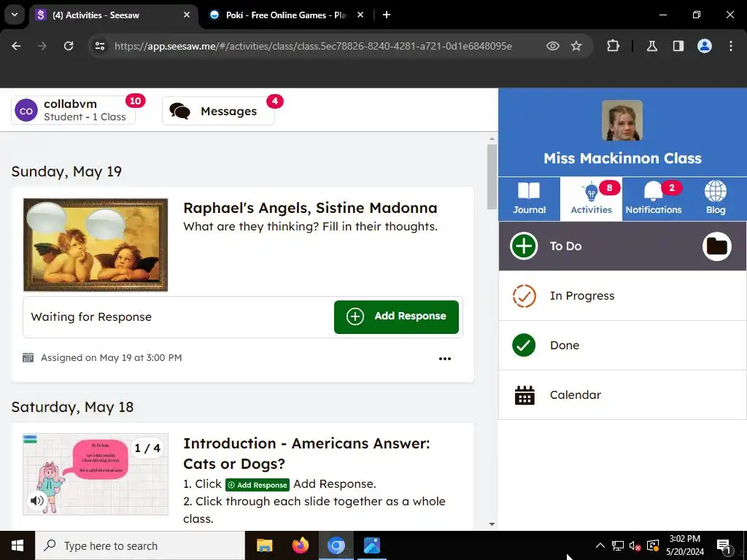Show Done activities
Image resolution: width=747 pixels, height=560 pixels.
tap(622, 345)
